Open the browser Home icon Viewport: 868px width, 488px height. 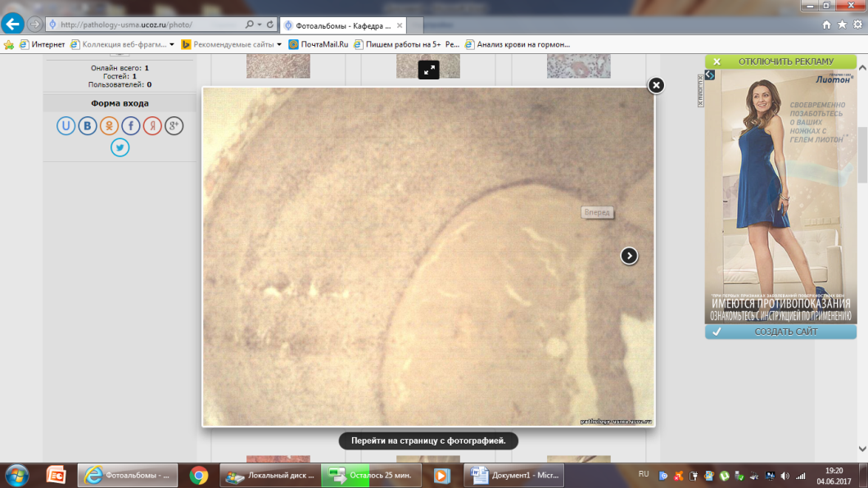[826, 25]
